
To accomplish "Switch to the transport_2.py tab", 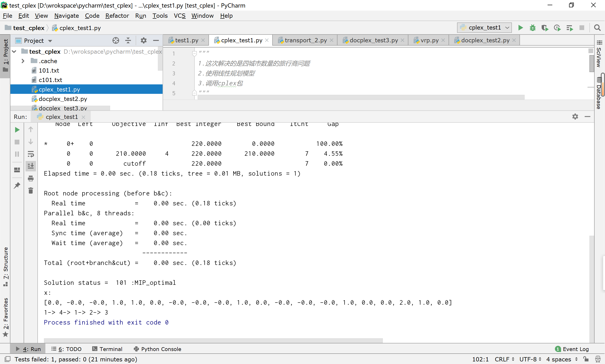I will (305, 40).
